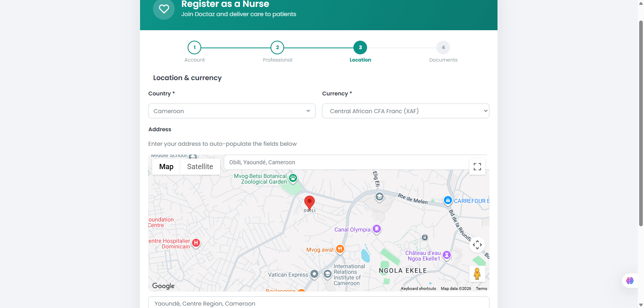
Task: Click the Vatican Express map label
Action: point(288,275)
